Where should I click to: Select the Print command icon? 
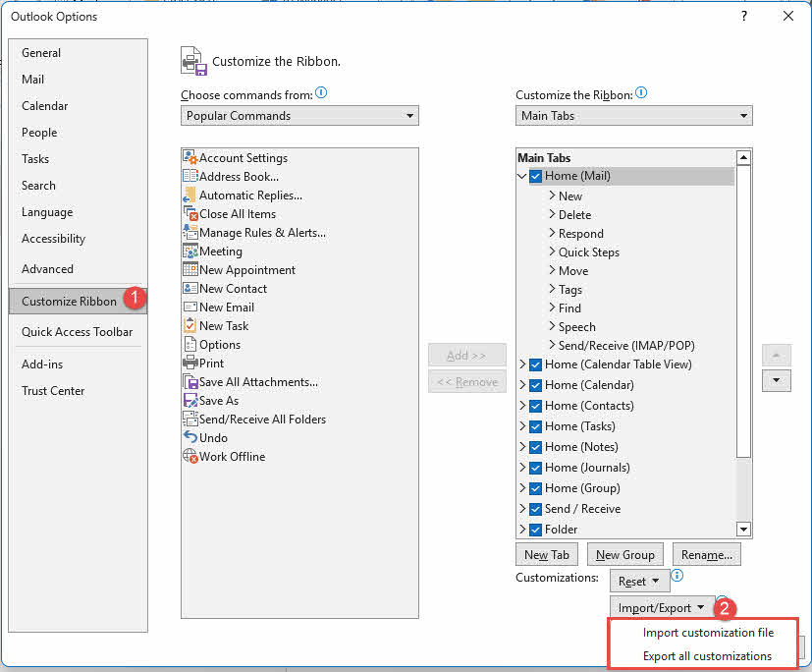point(192,363)
